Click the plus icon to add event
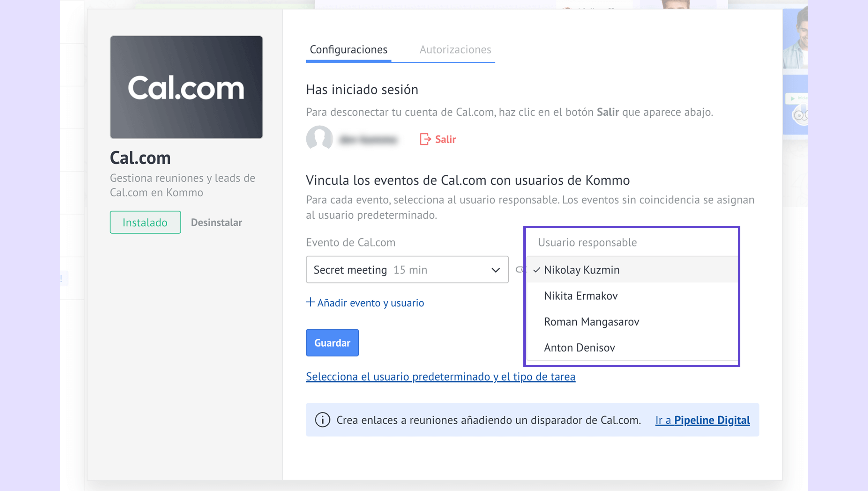 [x=310, y=302]
